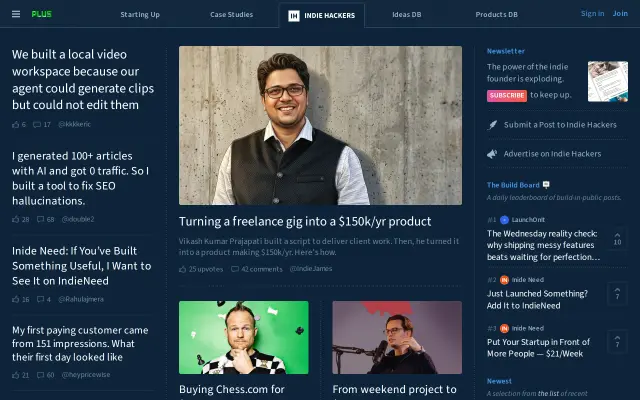The image size is (640, 400).
Task: Upvote Put Your Startup in Front post
Action: pyautogui.click(x=617, y=342)
